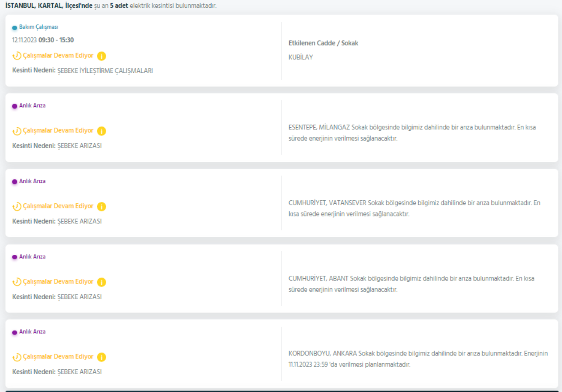Click 'Anlık Arıza' label in the ESENTEPE, MİLANGAZ card
Viewport: 562px width, 392px height.
(32, 105)
